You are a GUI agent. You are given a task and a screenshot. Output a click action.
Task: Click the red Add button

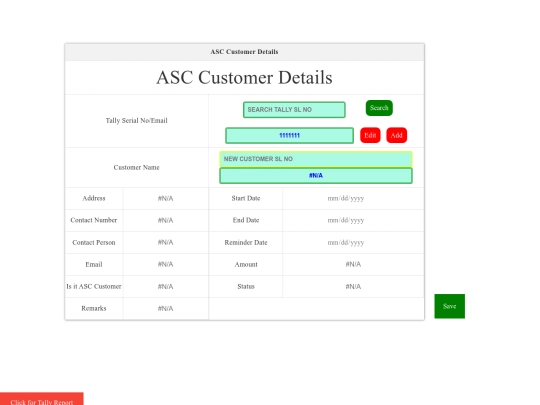396,135
